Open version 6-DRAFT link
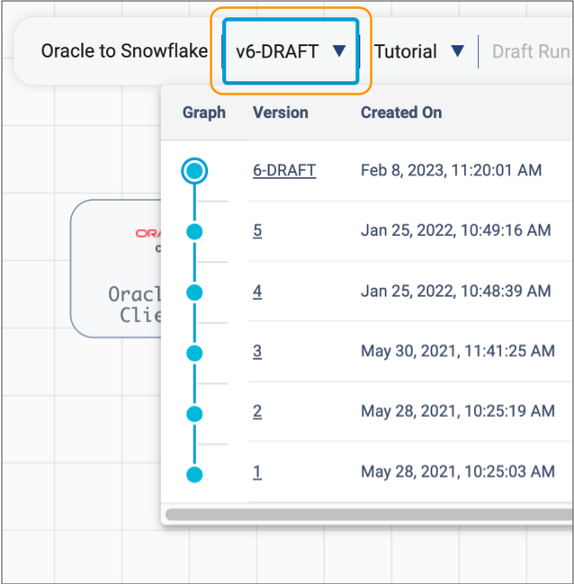 coord(285,171)
